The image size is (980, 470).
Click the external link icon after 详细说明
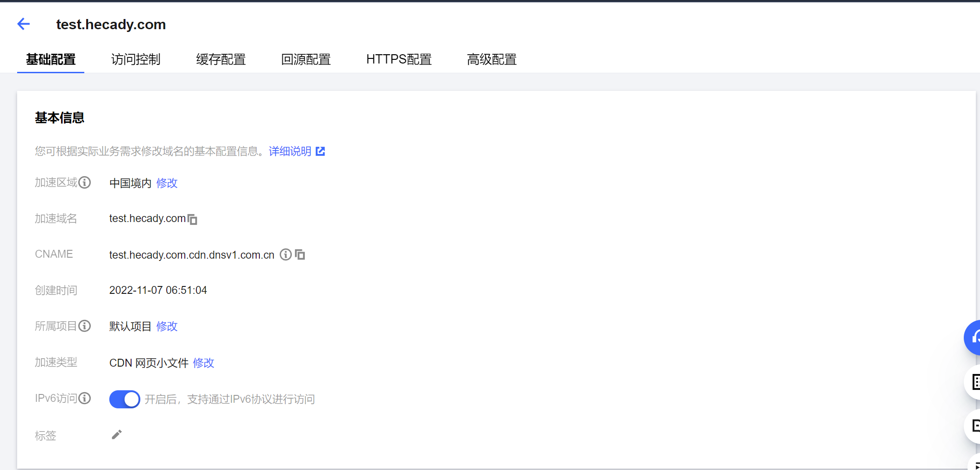[x=320, y=152]
